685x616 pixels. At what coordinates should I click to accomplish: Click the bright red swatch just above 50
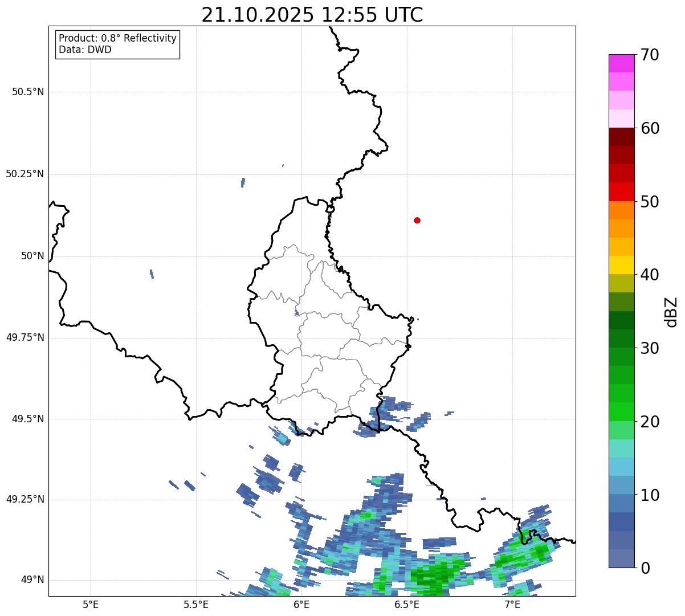(621, 192)
